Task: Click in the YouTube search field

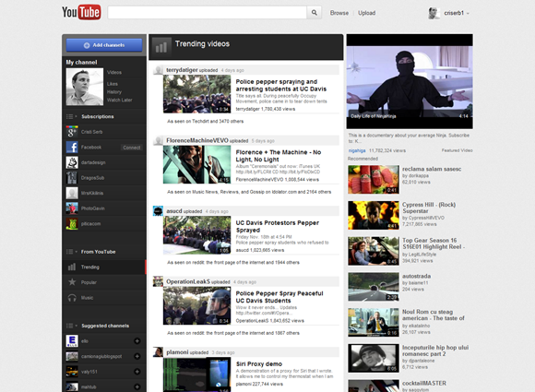Action: 208,13
